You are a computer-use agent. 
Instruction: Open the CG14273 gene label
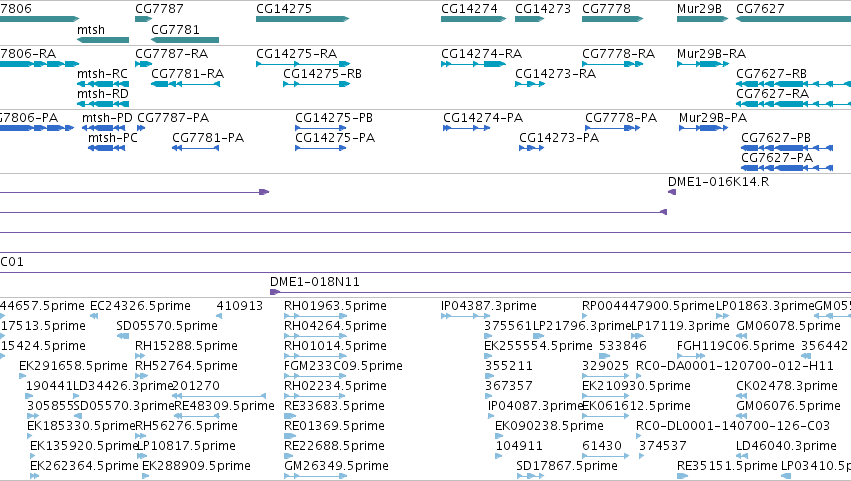pos(543,9)
